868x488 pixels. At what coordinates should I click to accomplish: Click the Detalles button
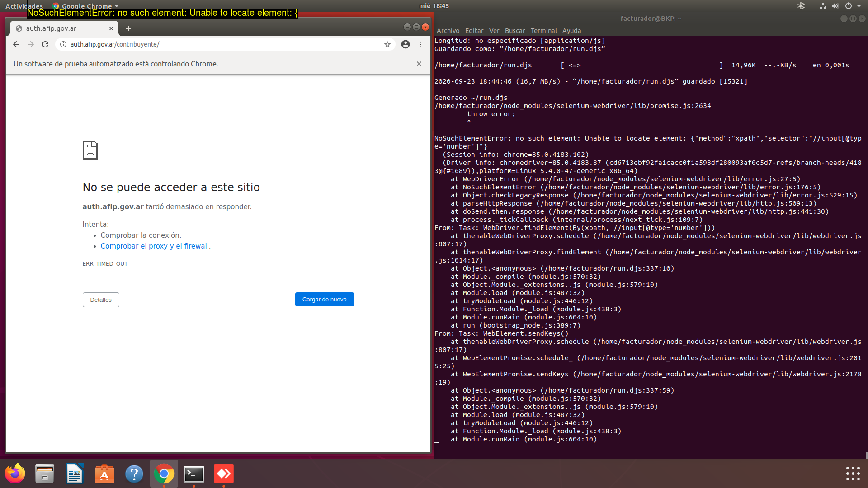[101, 300]
